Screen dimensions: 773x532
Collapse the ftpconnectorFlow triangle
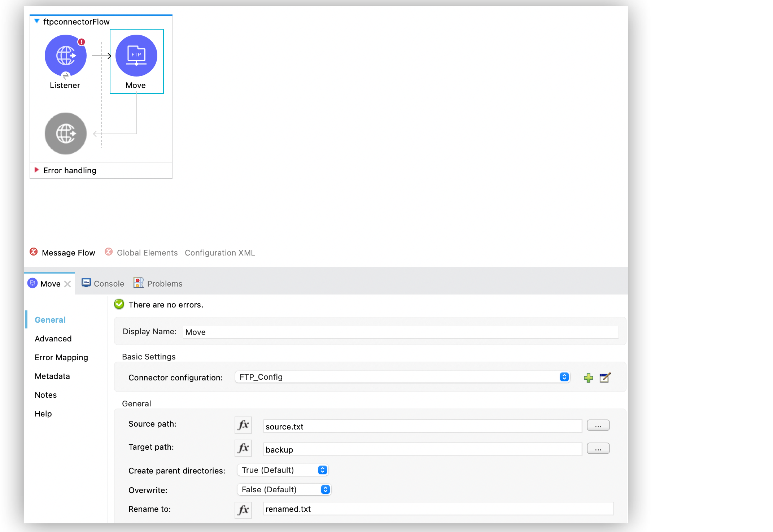click(37, 21)
